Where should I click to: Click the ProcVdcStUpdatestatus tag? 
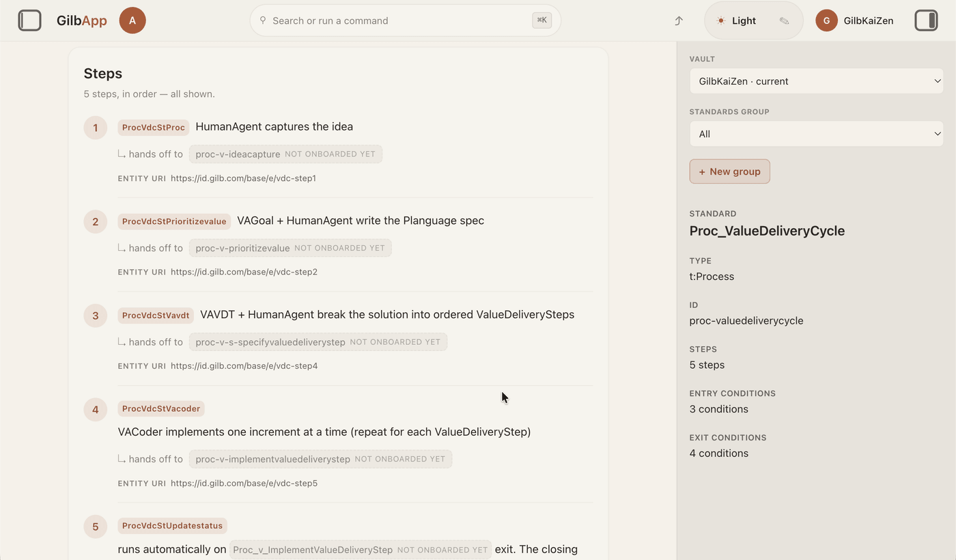coord(172,526)
